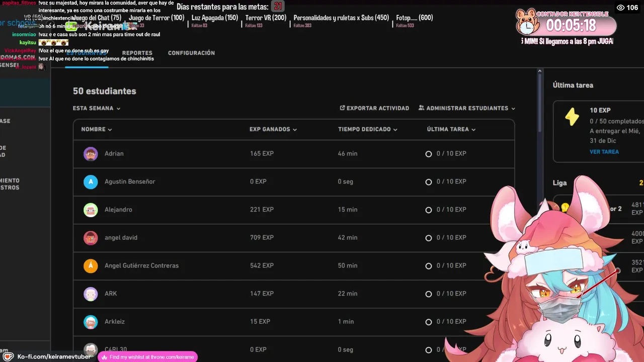Click 'Luz Apagada (150)' goal text
Image resolution: width=644 pixels, height=362 pixels.
[x=215, y=18]
